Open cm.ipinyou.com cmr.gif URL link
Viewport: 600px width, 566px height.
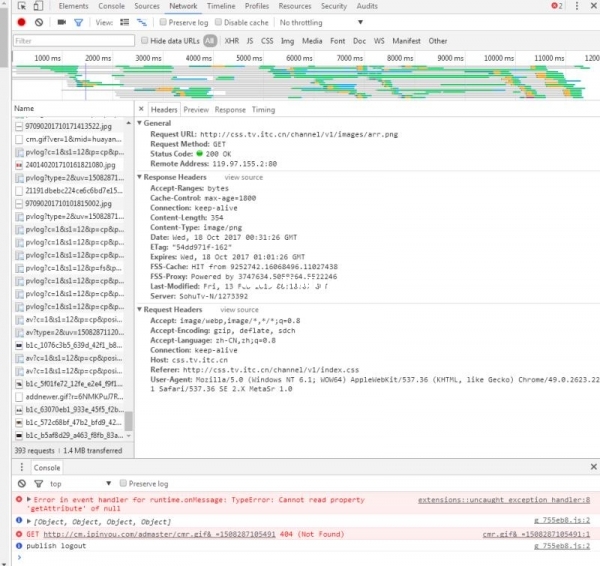(x=160, y=534)
